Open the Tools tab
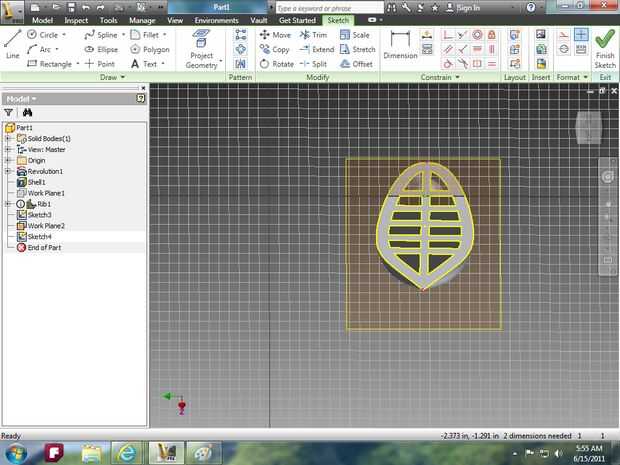620x465 pixels. (108, 20)
